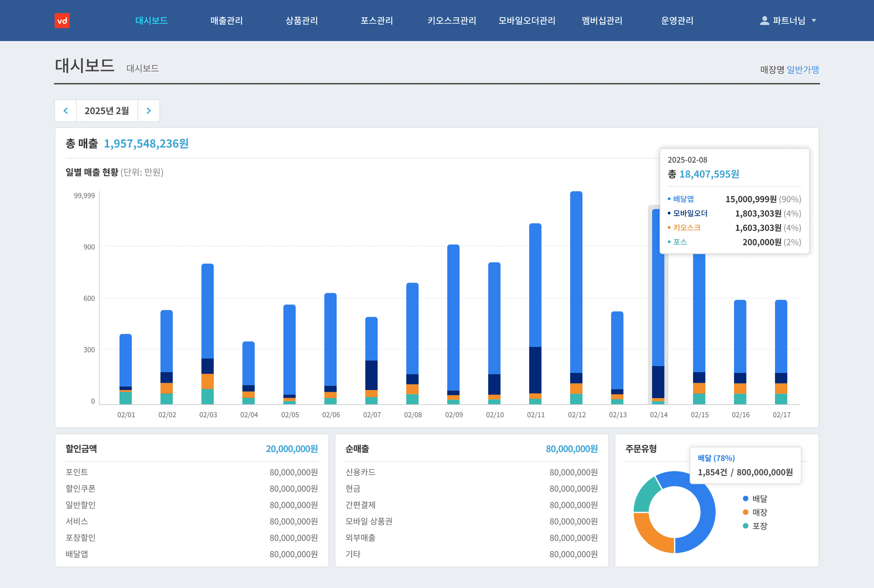This screenshot has width=874, height=588.
Task: Open the 상품관리 menu
Action: coord(301,20)
